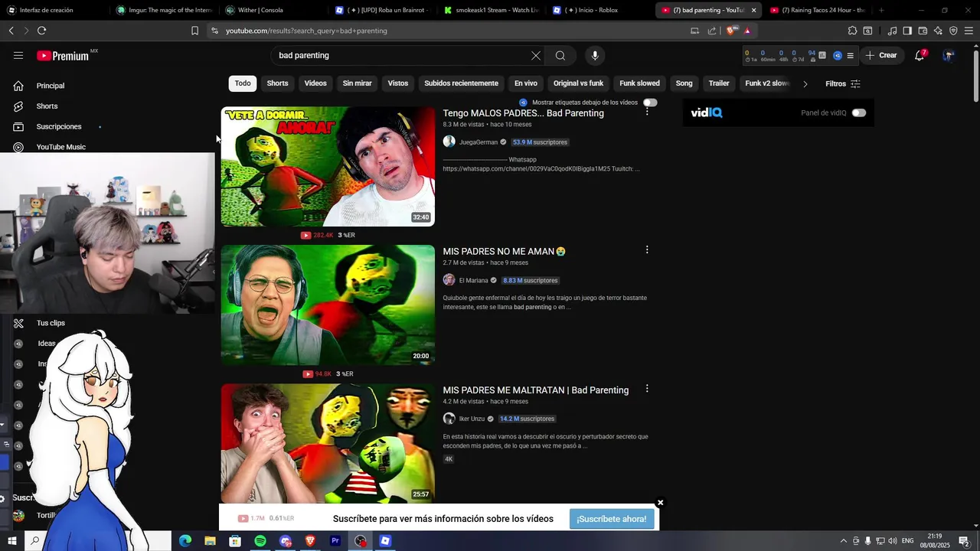The width and height of the screenshot is (980, 551).
Task: Open the Brave main menu
Action: coord(969,31)
